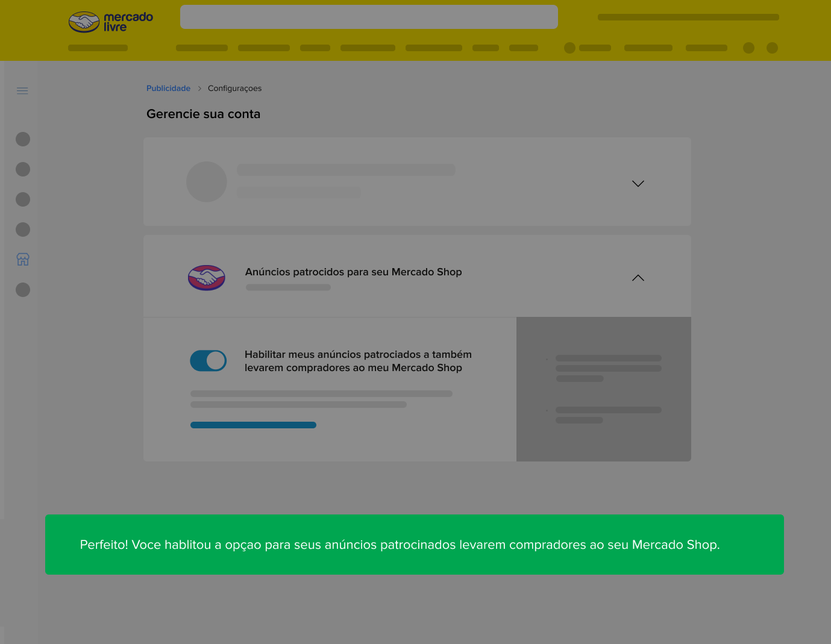This screenshot has height=644, width=831.
Task: Open the hamburger menu in sidebar
Action: [x=22, y=91]
